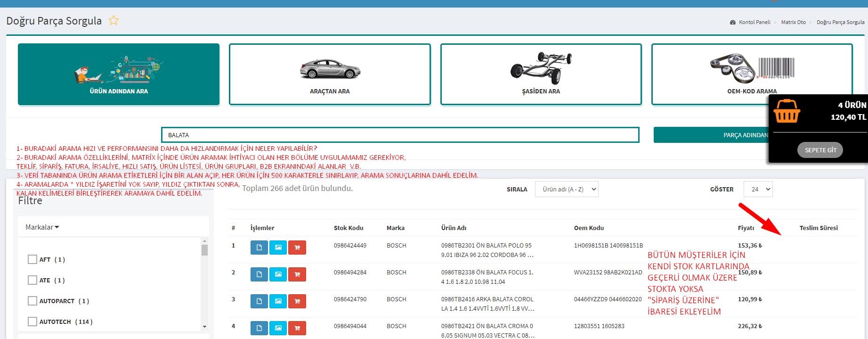The width and height of the screenshot is (868, 339).
Task: Add row 3 product to cart
Action: [297, 301]
